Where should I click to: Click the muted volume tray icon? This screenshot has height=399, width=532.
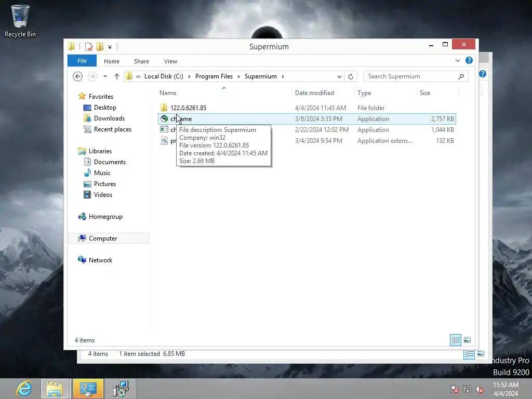point(480,389)
